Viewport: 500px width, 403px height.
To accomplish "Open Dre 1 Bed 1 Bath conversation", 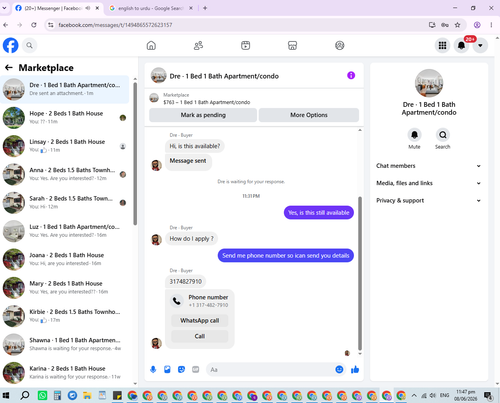I will point(65,89).
